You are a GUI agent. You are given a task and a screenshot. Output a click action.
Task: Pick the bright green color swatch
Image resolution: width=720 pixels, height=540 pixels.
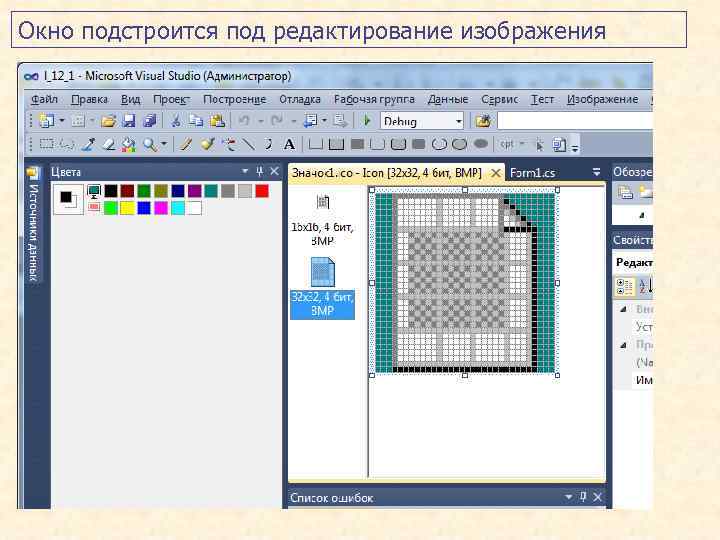110,208
